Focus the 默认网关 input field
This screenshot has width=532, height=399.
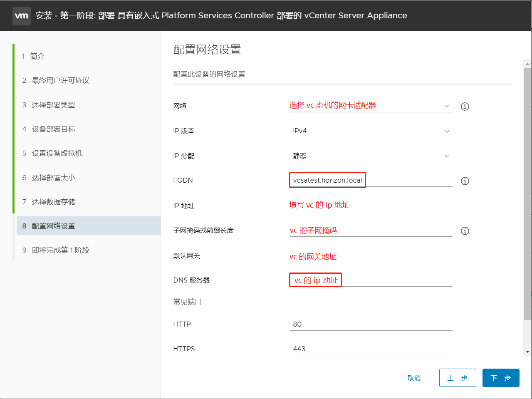(371, 255)
